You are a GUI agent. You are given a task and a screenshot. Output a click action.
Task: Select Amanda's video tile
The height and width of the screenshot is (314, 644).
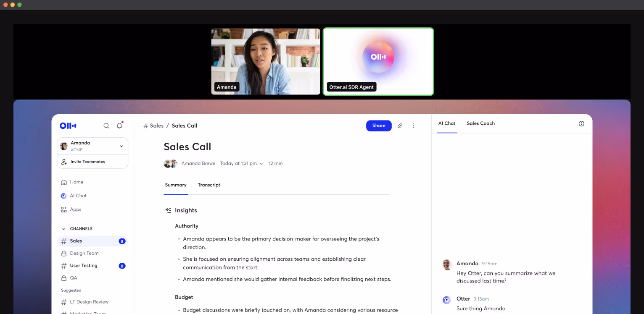tap(266, 62)
